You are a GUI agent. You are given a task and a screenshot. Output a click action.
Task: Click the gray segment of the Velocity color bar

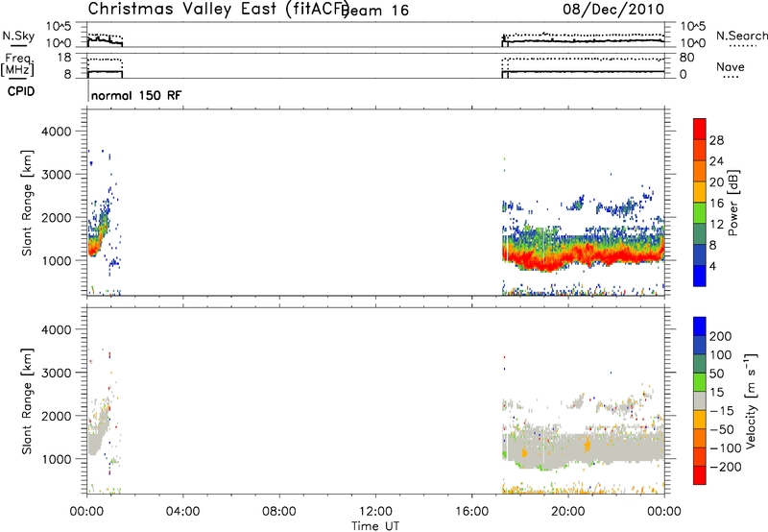click(700, 401)
